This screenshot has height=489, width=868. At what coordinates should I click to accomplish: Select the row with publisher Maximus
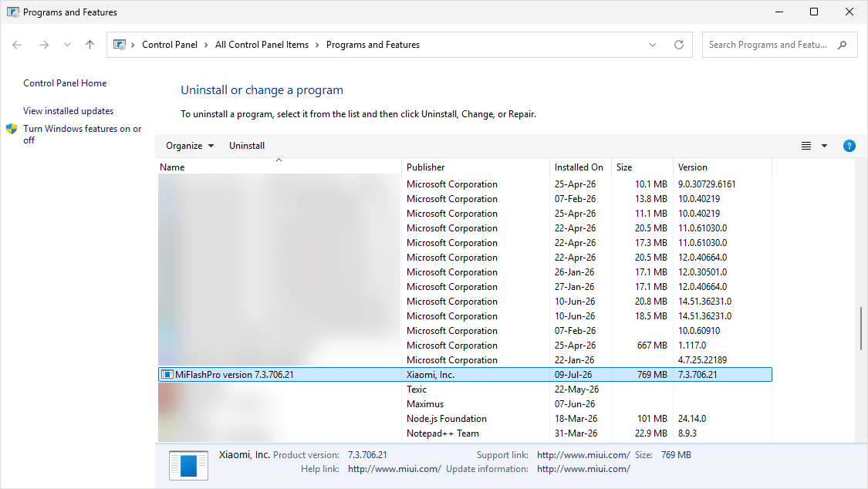[465, 404]
